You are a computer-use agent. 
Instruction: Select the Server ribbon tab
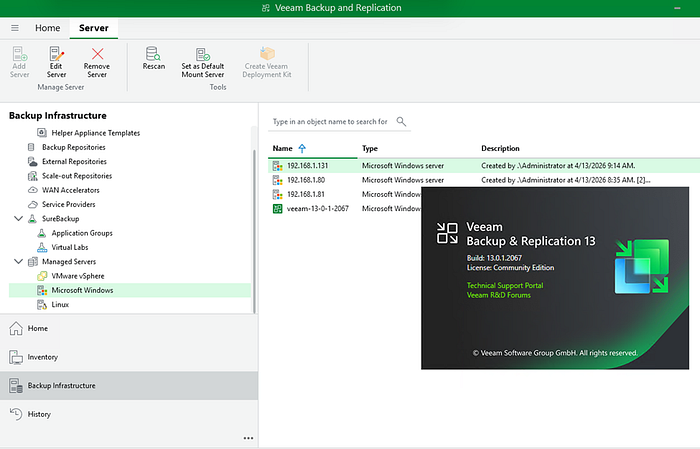(x=94, y=28)
